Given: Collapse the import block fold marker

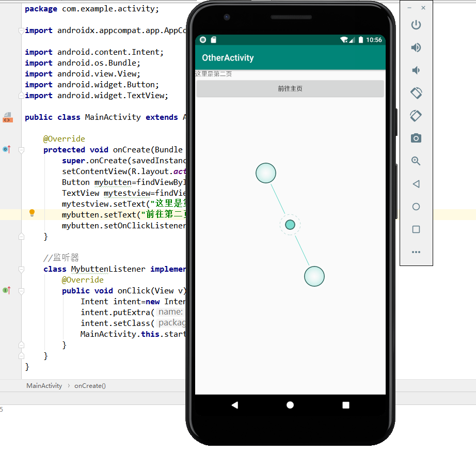Looking at the screenshot, I should point(21,30).
